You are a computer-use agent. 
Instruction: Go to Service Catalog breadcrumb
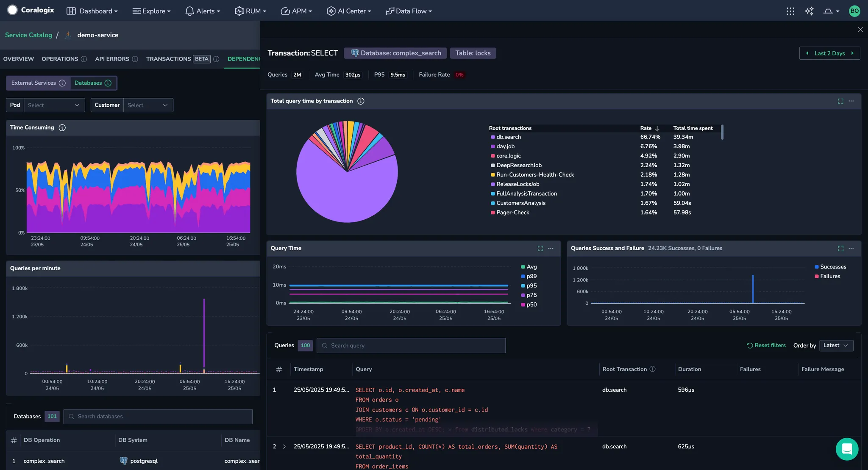[28, 35]
